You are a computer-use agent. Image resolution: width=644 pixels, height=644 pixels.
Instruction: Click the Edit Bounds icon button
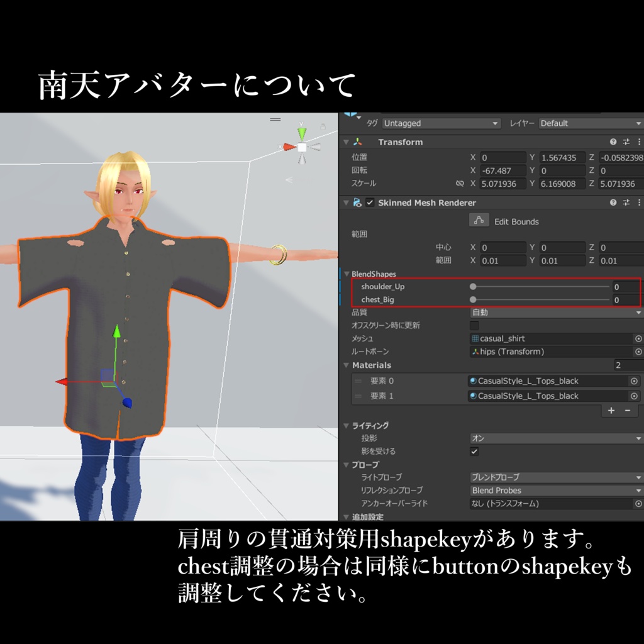pyautogui.click(x=479, y=221)
